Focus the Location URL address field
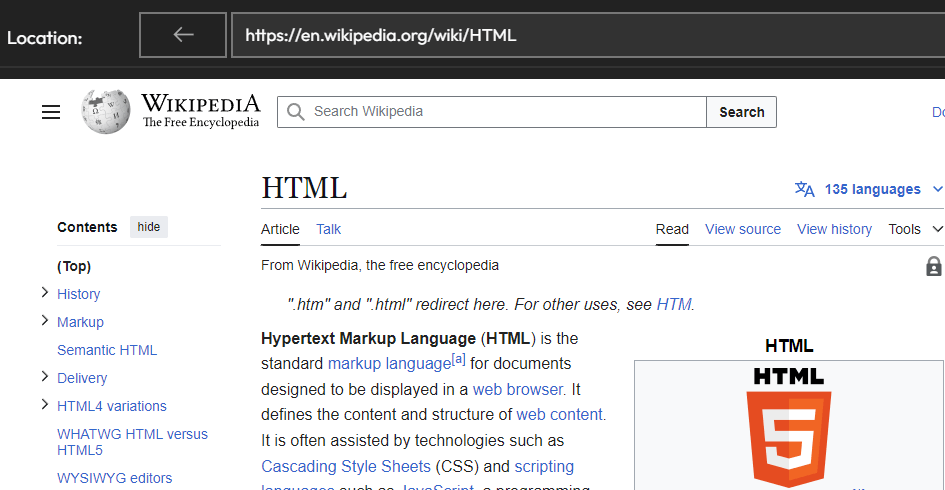 tap(588, 35)
